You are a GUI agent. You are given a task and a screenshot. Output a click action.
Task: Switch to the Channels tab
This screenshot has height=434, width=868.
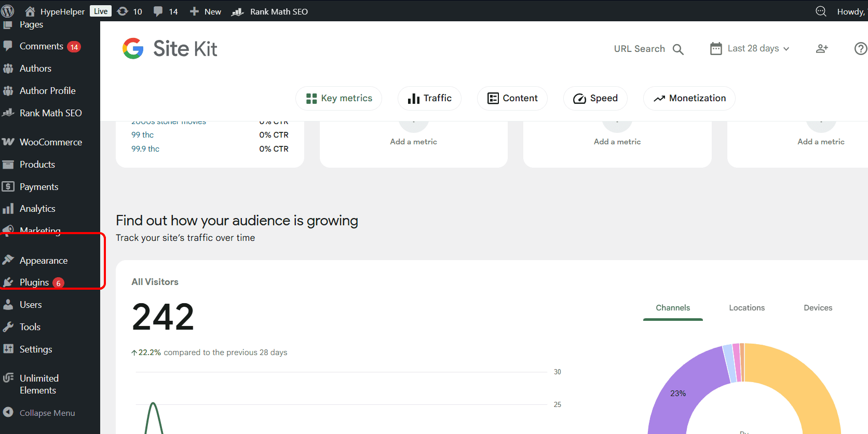click(673, 308)
